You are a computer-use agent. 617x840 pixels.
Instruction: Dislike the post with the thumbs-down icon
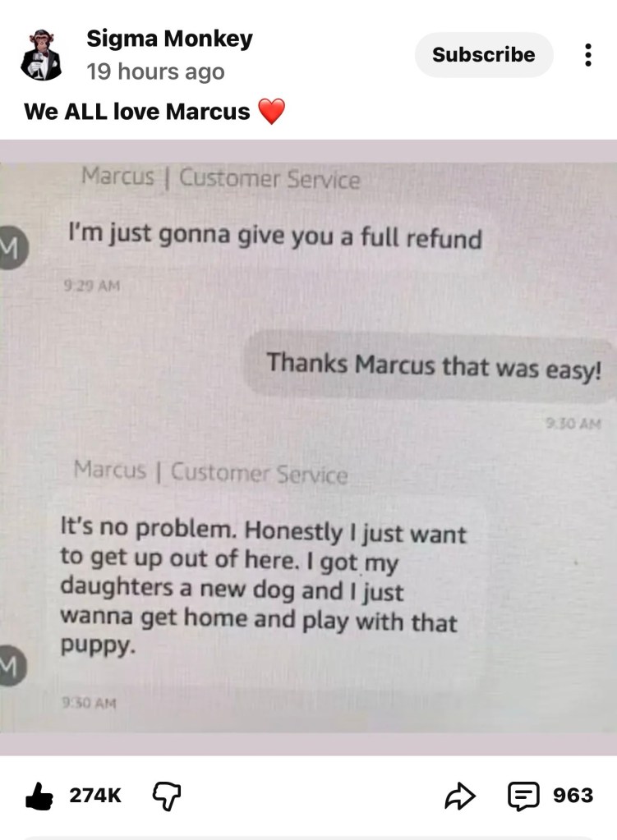pos(167,796)
